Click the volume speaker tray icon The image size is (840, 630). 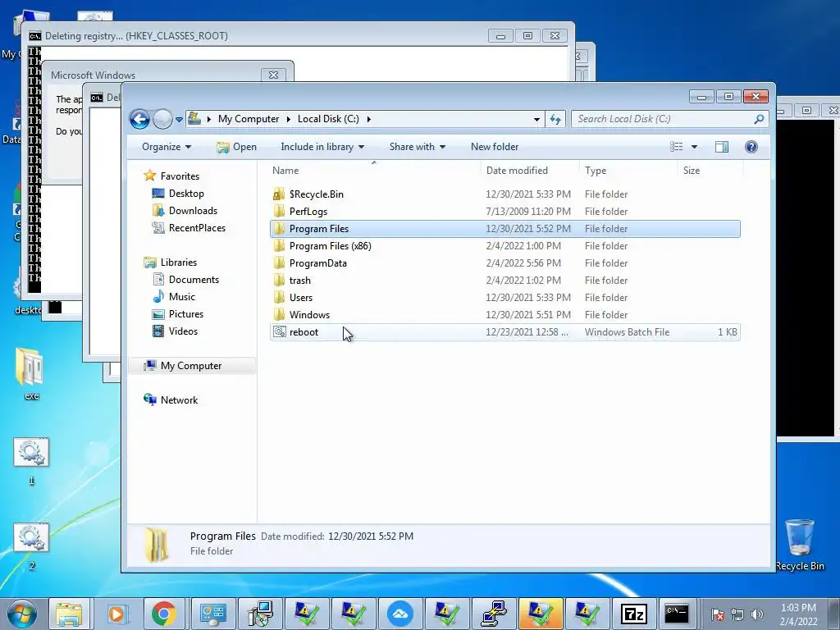click(757, 614)
